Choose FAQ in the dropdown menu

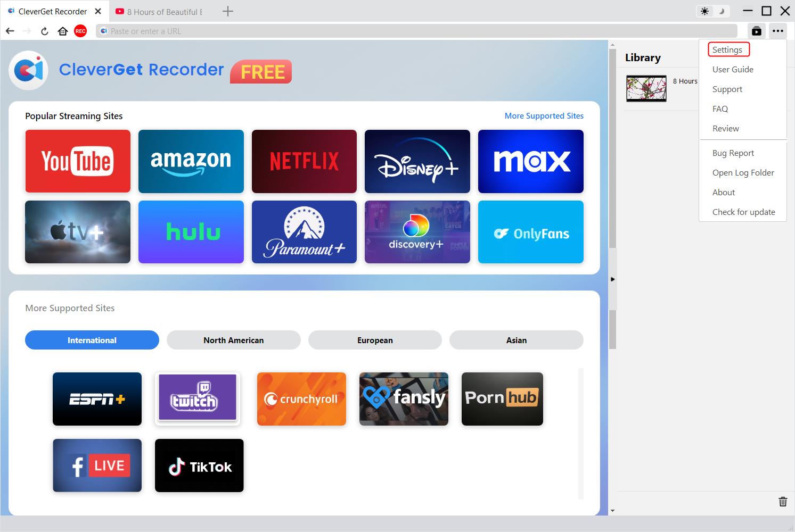pyautogui.click(x=720, y=109)
